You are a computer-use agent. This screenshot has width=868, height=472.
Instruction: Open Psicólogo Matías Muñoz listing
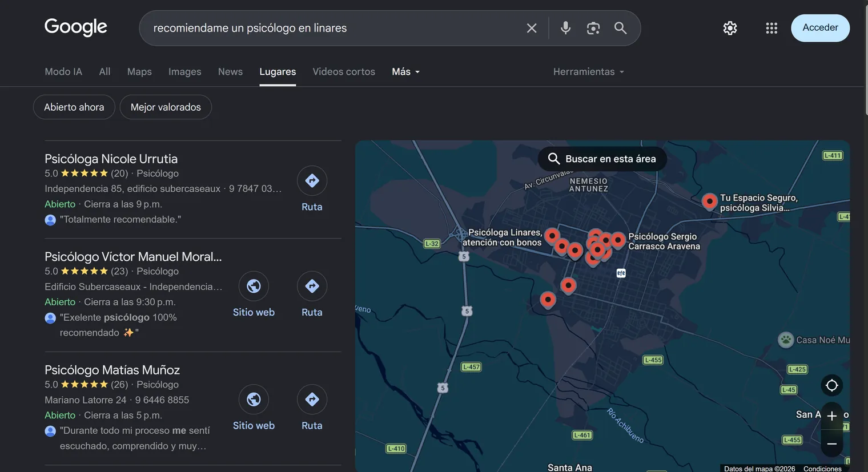[112, 370]
